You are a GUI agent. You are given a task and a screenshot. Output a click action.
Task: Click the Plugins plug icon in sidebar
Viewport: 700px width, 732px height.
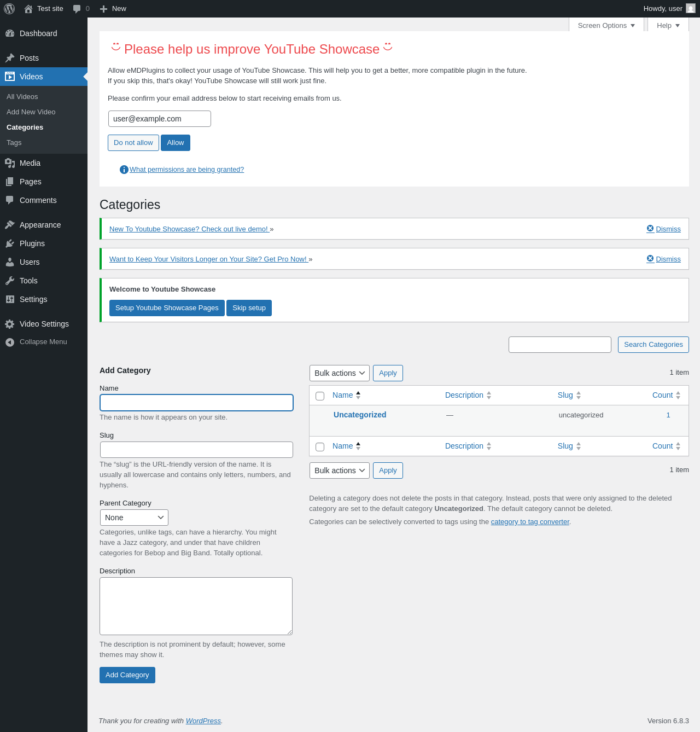coord(10,243)
